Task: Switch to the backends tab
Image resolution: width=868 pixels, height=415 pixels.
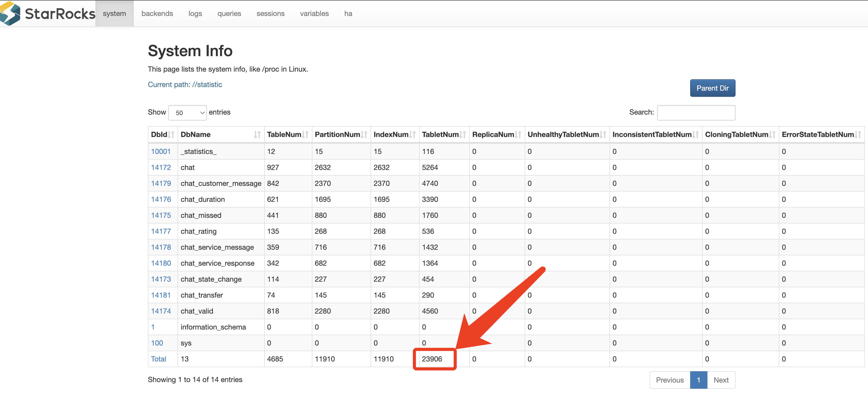Action: pos(157,13)
